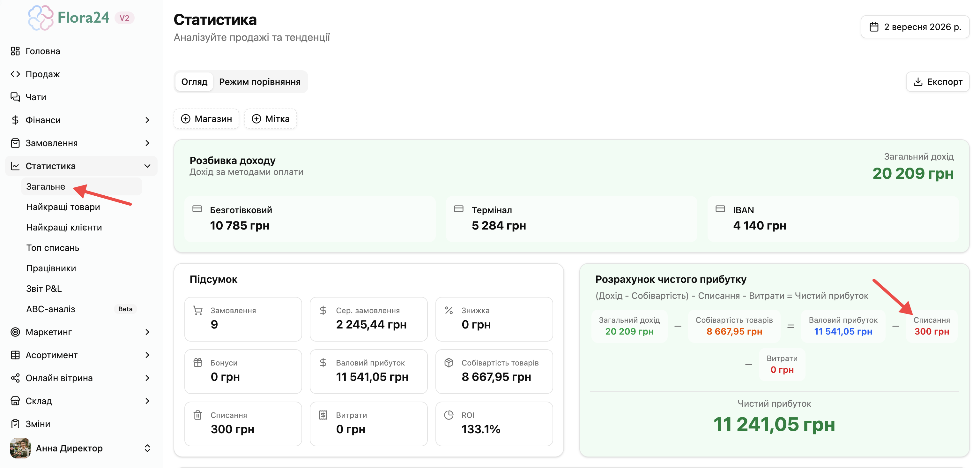980x468 pixels.
Task: Collapse the Статистика section chevron
Action: point(147,166)
